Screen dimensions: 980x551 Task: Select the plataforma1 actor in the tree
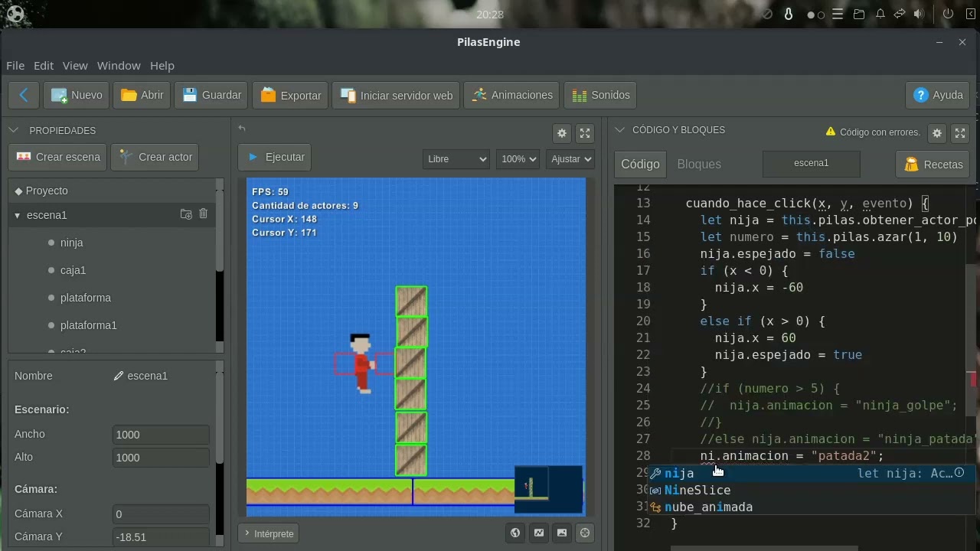click(x=89, y=325)
